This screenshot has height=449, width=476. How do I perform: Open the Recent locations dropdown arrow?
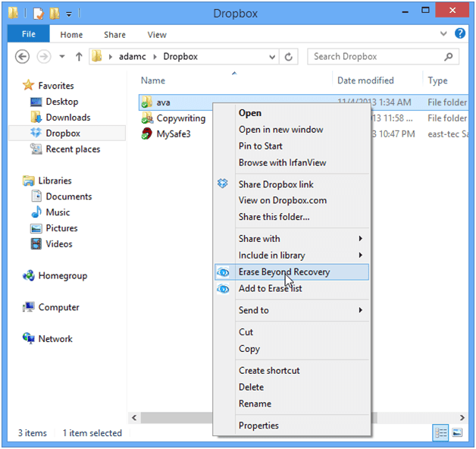pyautogui.click(x=62, y=57)
